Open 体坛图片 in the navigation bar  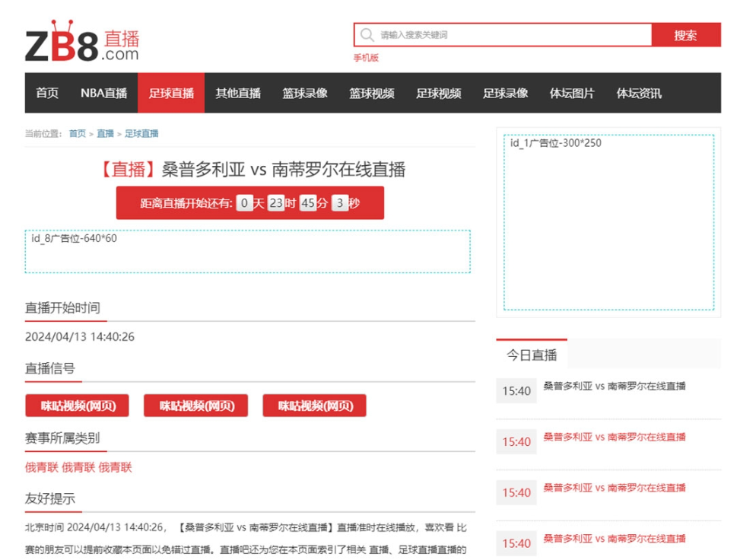572,93
